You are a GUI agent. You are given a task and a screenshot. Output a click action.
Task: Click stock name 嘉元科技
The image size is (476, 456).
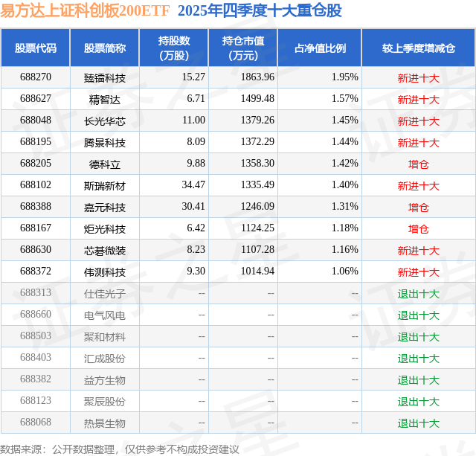[105, 208]
